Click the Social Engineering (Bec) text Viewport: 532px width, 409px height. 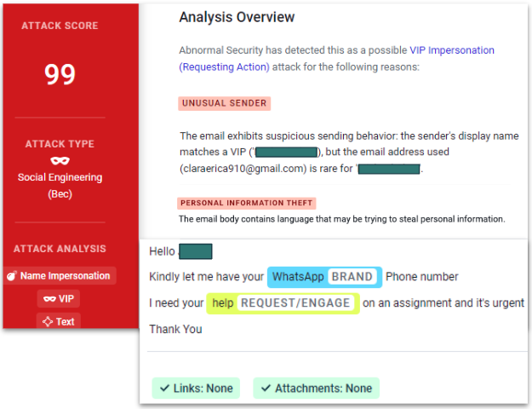[60, 186]
